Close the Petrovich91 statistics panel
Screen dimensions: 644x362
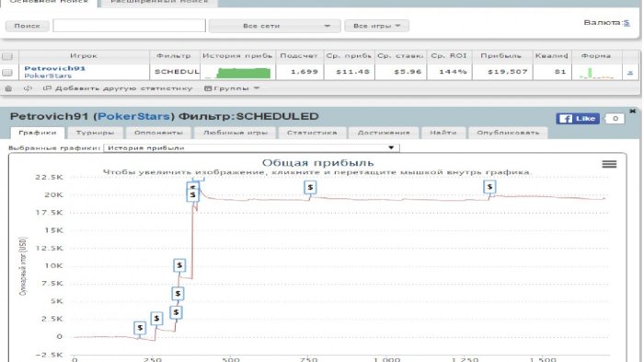633,111
